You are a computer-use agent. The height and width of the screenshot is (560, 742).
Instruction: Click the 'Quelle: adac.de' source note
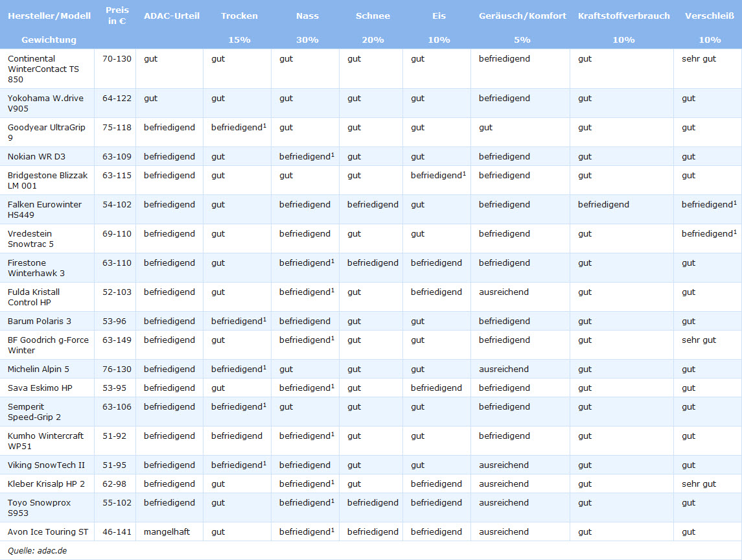[38, 550]
